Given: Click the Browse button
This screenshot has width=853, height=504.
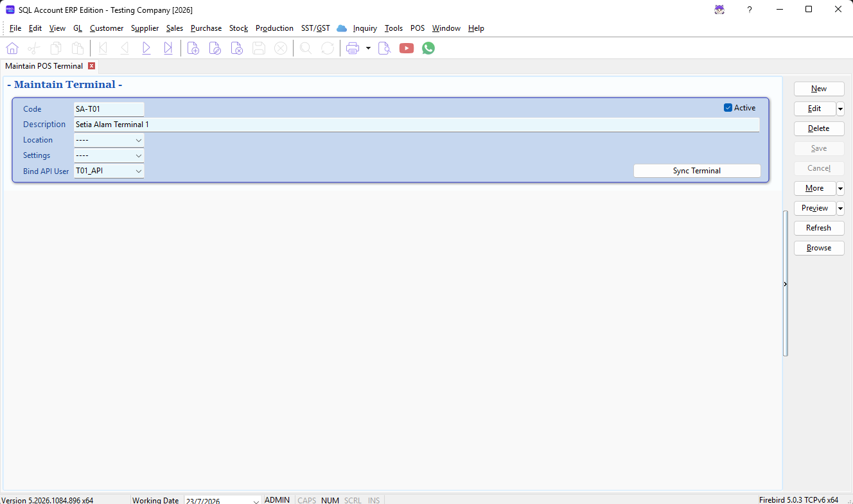Looking at the screenshot, I should tap(819, 248).
